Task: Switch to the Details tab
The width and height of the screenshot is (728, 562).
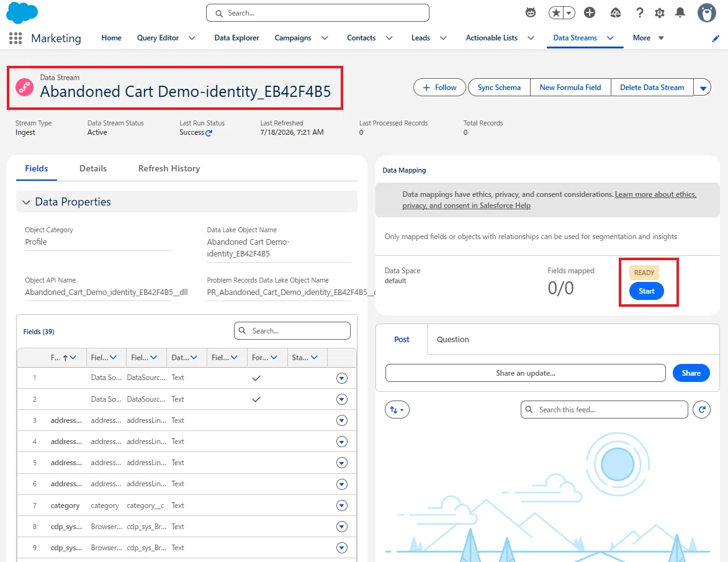Action: coord(93,169)
